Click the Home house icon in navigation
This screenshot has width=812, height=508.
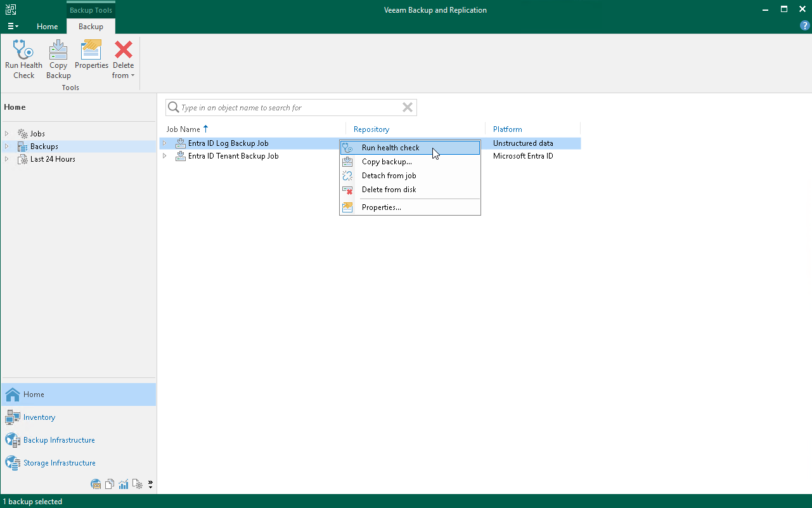pos(13,394)
